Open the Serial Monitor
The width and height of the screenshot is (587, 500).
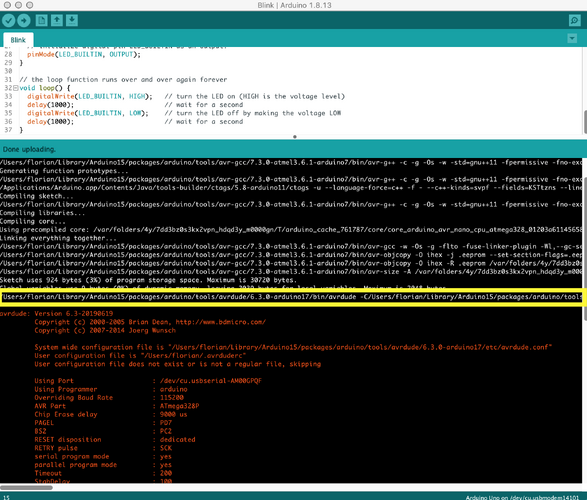[x=574, y=20]
